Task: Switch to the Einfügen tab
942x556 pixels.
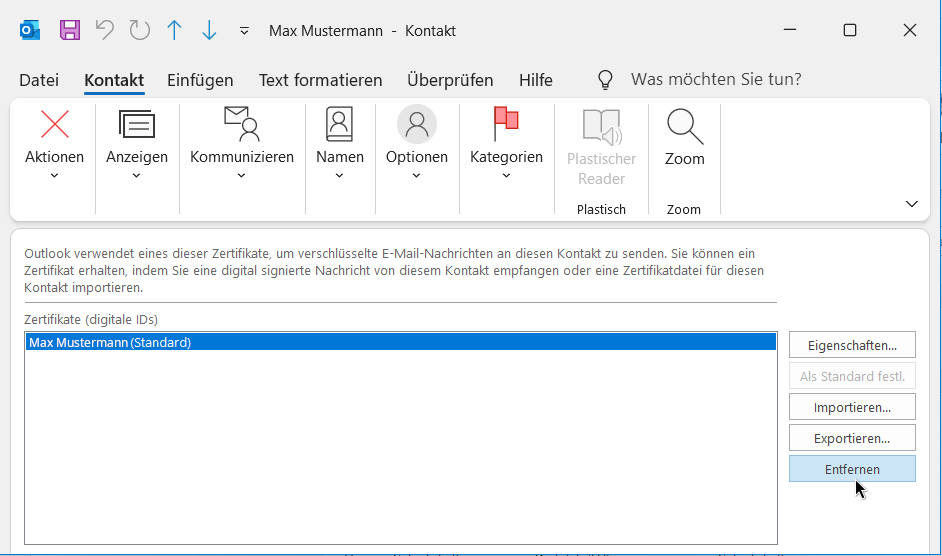Action: (x=200, y=80)
